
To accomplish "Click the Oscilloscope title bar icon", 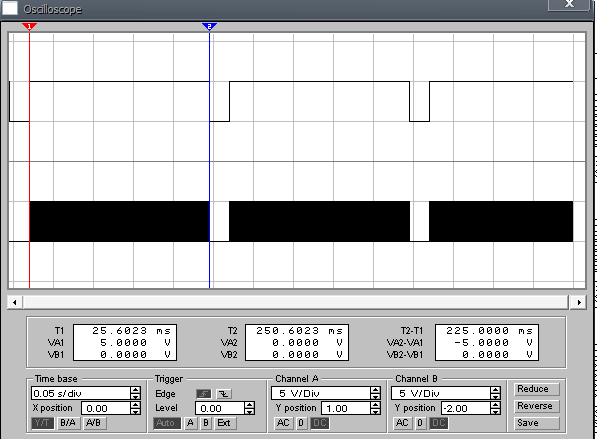I will coord(10,8).
